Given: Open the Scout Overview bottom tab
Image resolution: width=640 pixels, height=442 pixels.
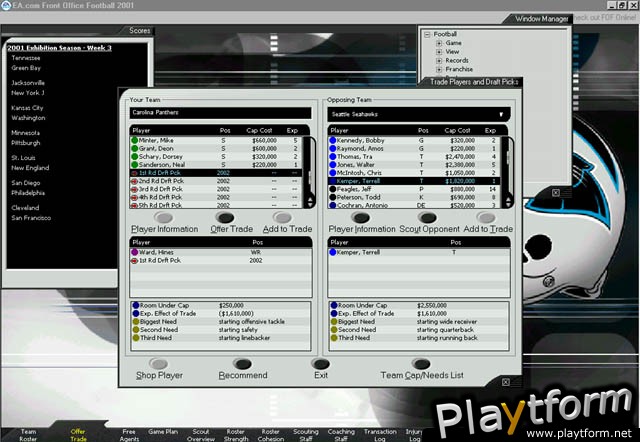Looking at the screenshot, I should click(201, 435).
